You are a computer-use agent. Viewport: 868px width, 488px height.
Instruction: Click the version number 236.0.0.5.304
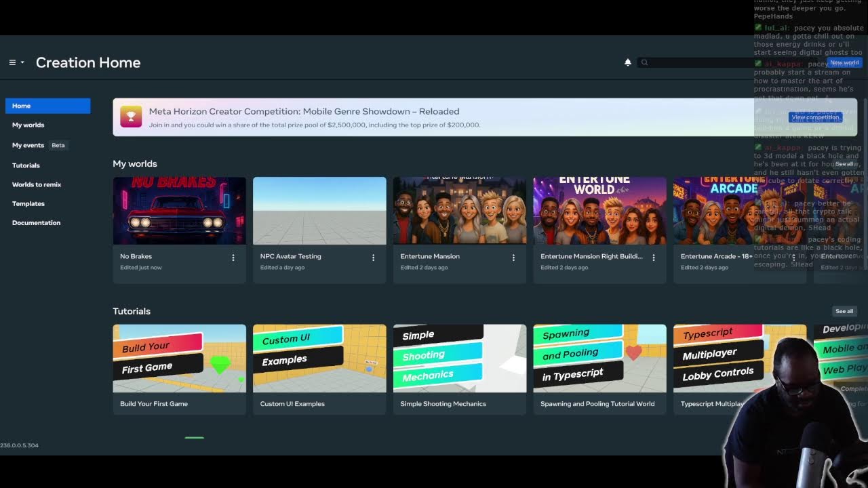pyautogui.click(x=19, y=445)
